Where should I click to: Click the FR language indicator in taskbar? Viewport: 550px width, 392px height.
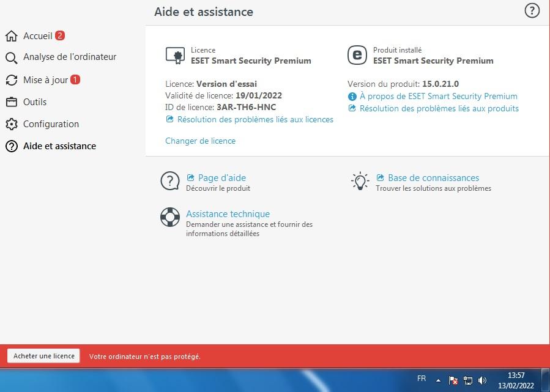422,379
